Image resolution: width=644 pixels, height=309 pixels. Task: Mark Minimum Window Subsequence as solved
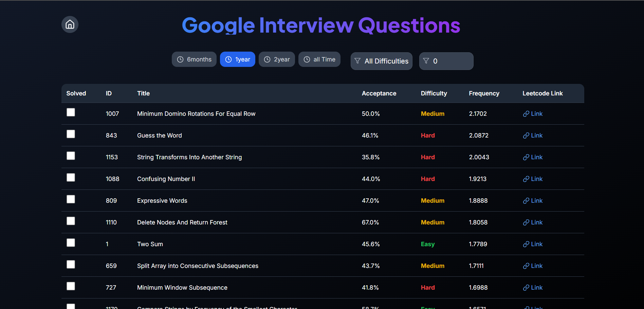(x=71, y=286)
